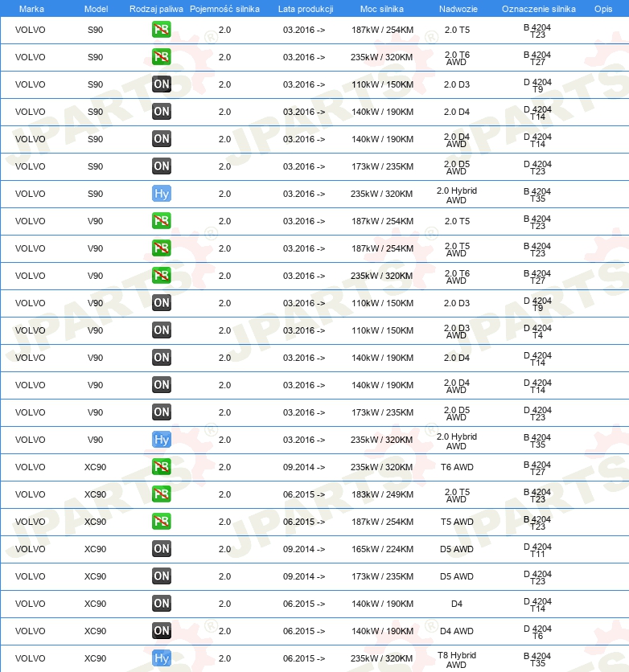Click the 'D 4204 T4' engine code
The height and width of the screenshot is (672, 629).
[537, 332]
